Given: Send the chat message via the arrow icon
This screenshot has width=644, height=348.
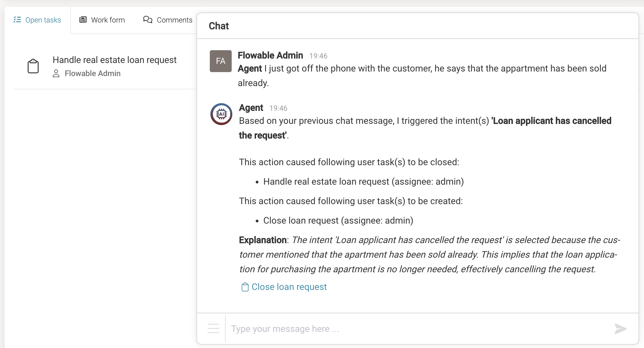Looking at the screenshot, I should point(620,329).
